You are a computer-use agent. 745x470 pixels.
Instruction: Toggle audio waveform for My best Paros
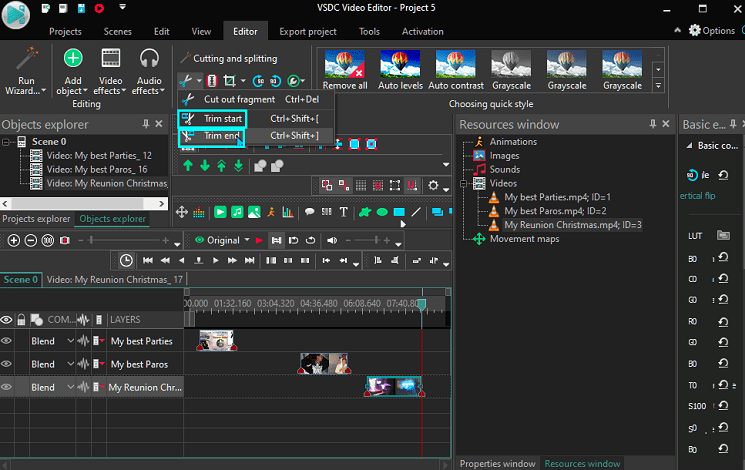point(83,364)
